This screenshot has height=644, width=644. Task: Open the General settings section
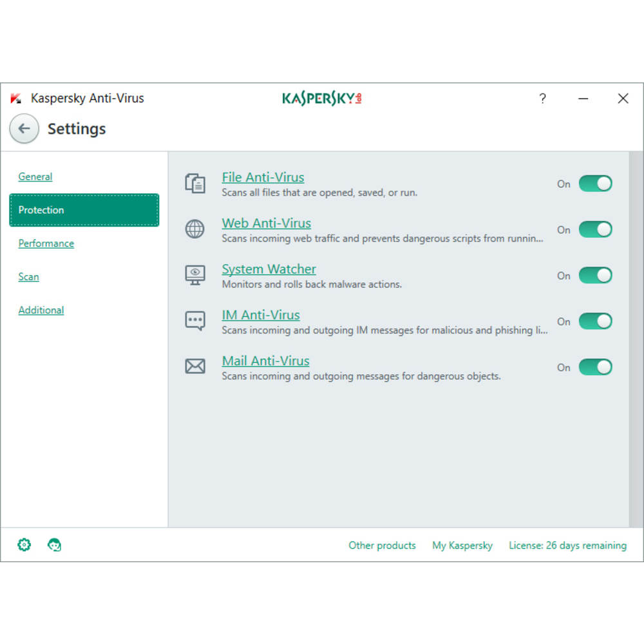click(x=35, y=176)
